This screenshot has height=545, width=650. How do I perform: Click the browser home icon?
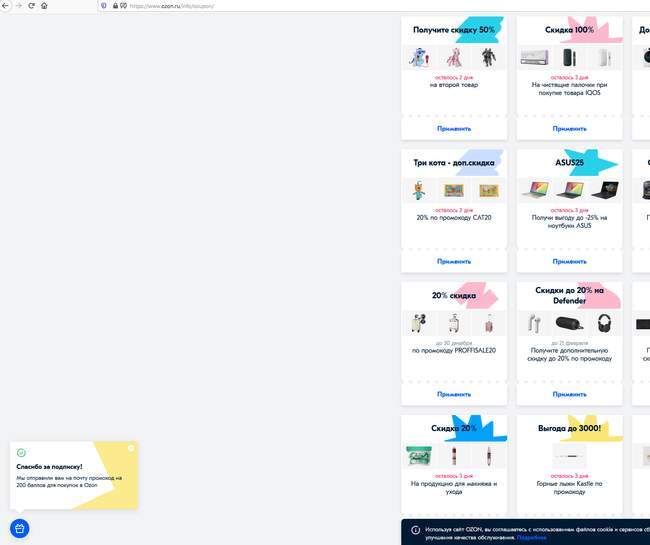pos(44,6)
